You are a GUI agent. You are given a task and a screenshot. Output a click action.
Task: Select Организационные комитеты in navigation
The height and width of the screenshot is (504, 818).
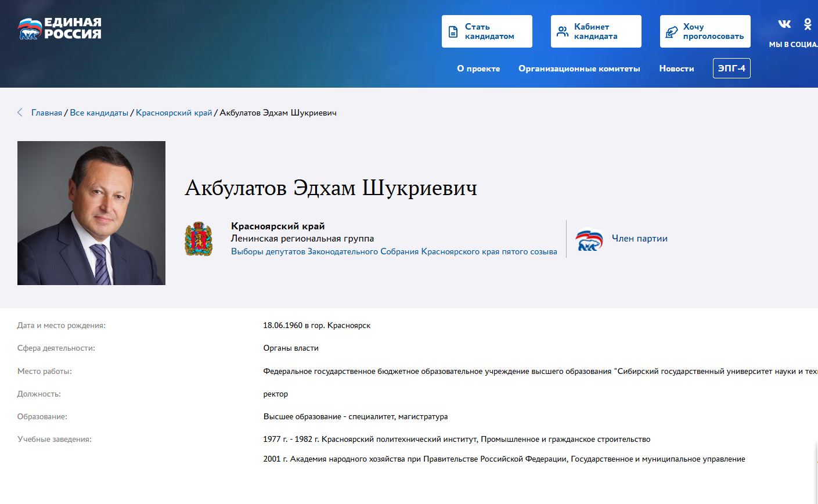(579, 69)
